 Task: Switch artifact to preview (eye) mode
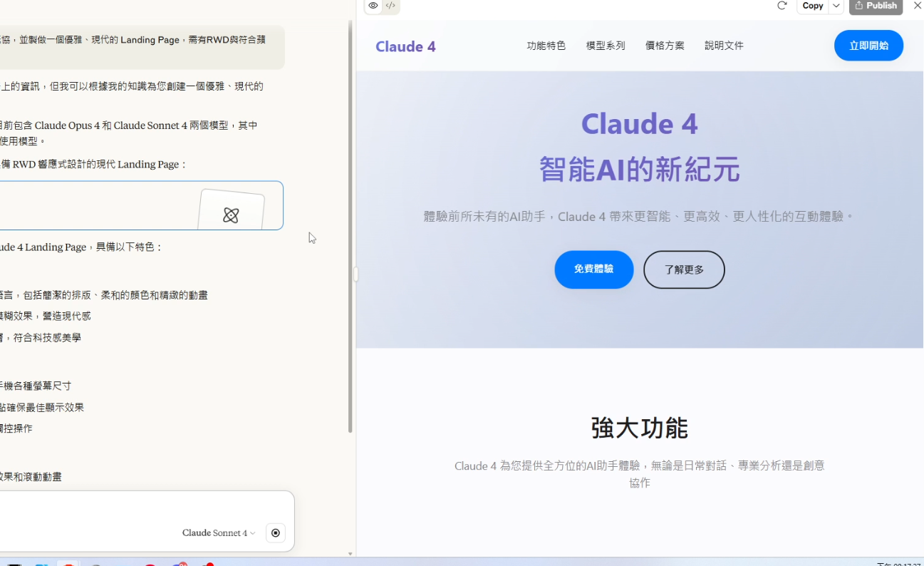pos(373,6)
